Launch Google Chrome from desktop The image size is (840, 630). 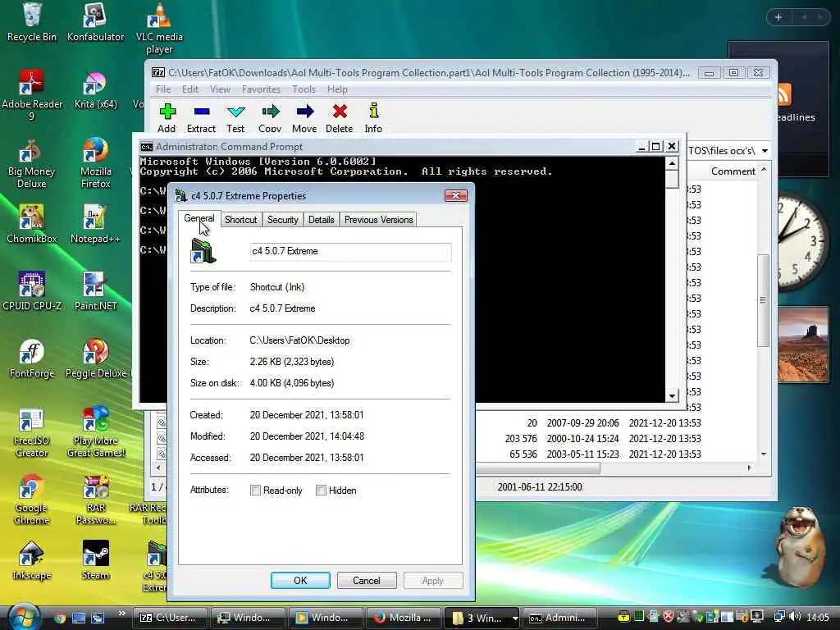(32, 500)
